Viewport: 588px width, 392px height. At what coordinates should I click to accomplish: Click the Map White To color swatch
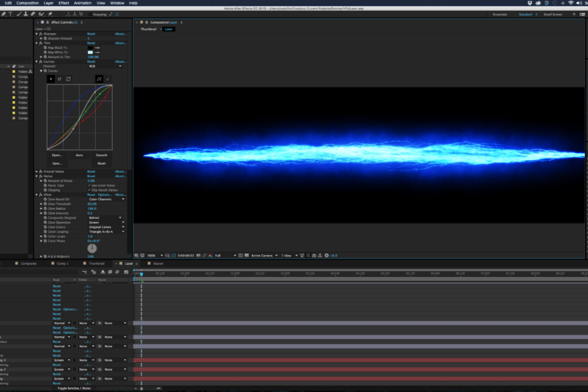tap(90, 52)
